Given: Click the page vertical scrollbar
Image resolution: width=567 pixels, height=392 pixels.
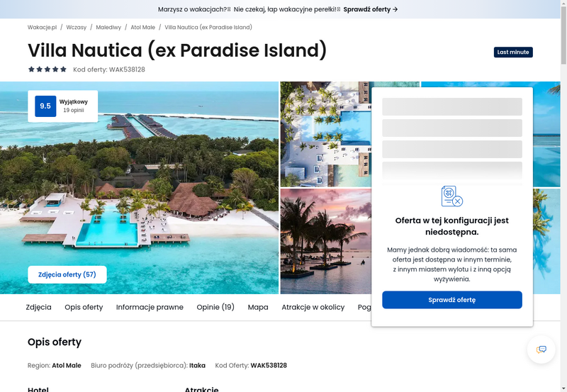Looking at the screenshot, I should click(563, 196).
